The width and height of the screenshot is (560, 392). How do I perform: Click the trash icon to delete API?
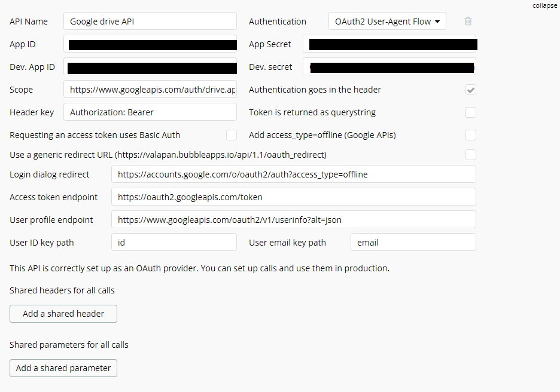[468, 22]
